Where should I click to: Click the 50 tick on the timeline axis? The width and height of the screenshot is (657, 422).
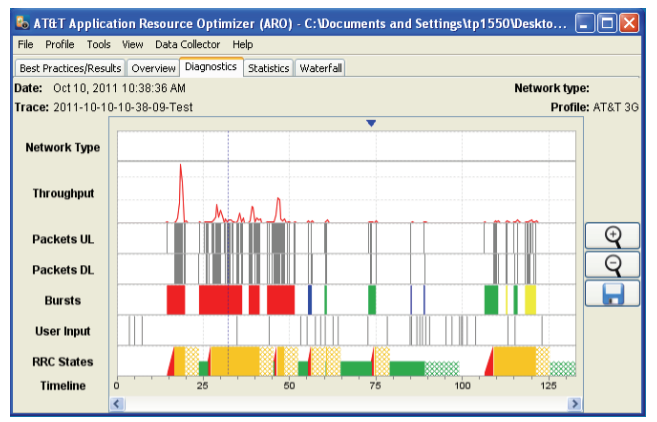(289, 386)
